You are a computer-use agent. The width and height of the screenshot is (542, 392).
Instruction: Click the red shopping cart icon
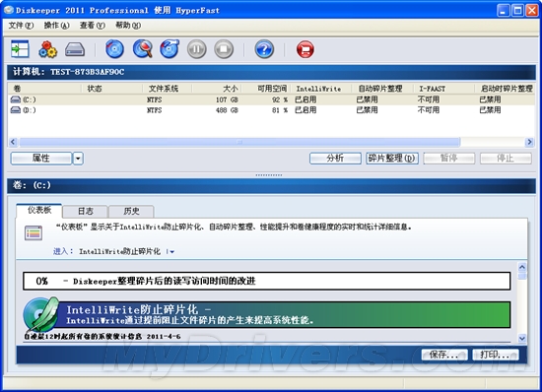point(305,49)
